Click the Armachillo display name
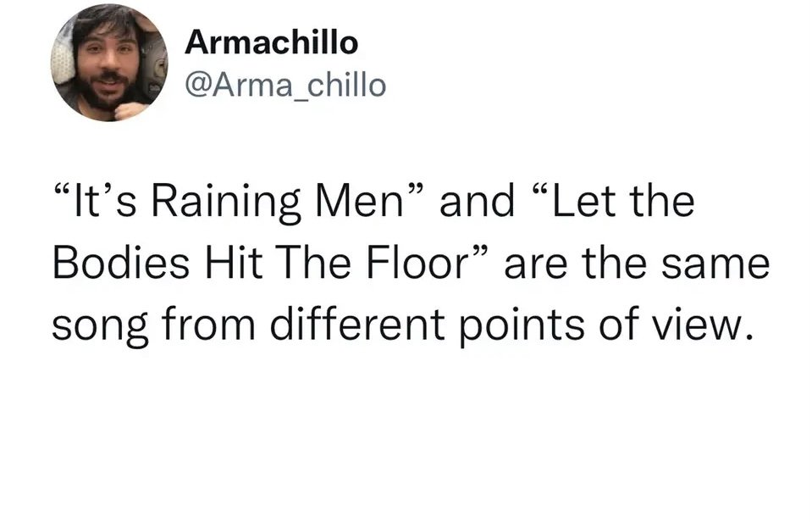 click(x=271, y=42)
